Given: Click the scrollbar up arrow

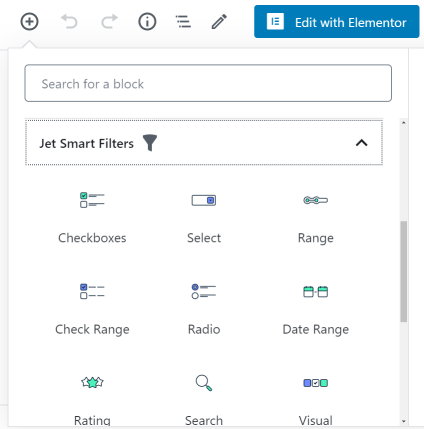Looking at the screenshot, I should [x=404, y=123].
